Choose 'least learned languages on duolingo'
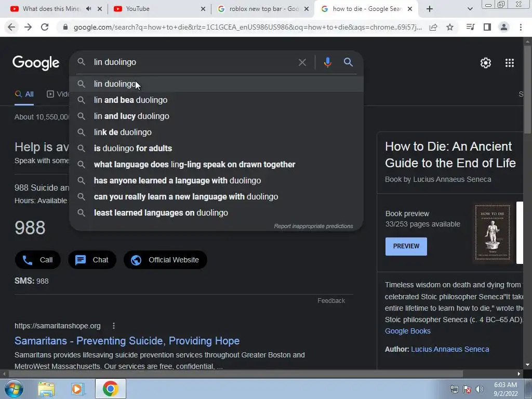This screenshot has height=399, width=532. 217,212
